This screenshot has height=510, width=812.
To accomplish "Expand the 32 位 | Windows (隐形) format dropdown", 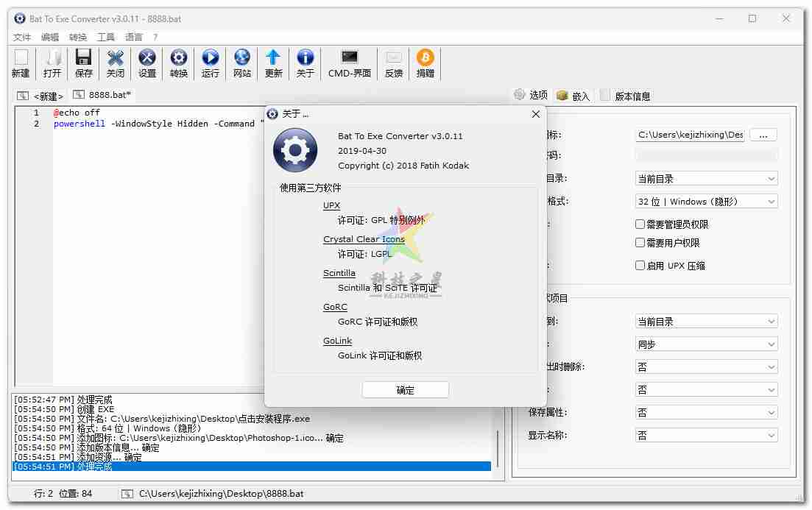I will 706,202.
